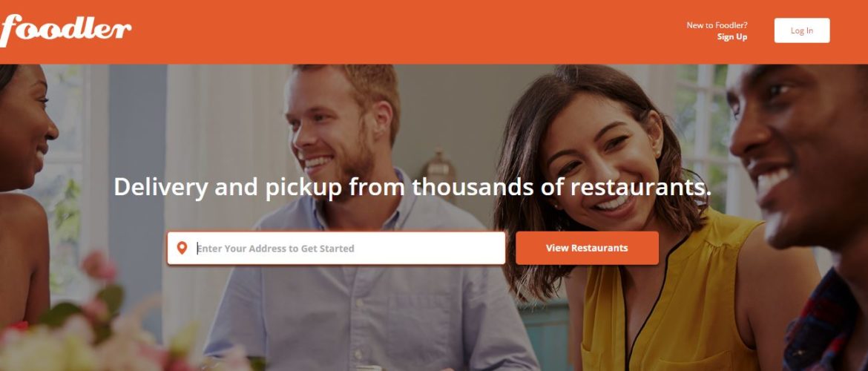
Task: Click the woman wearing the yellow blouse
Action: (x=631, y=232)
